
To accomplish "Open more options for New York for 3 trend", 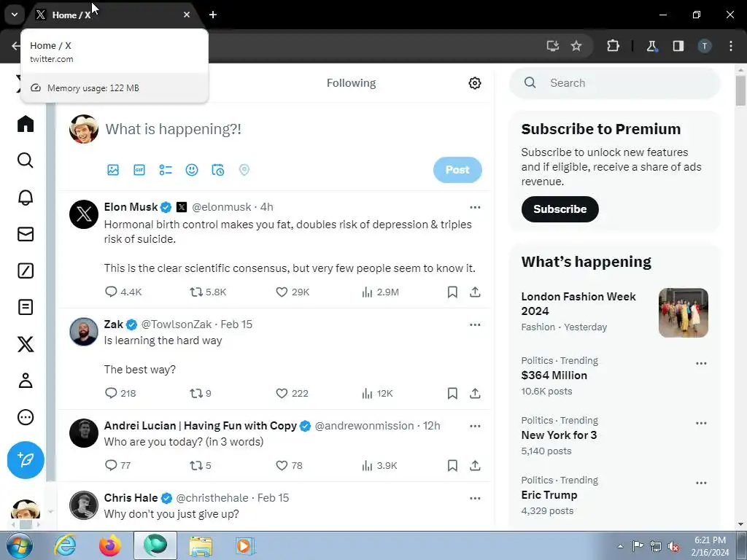I will point(701,424).
